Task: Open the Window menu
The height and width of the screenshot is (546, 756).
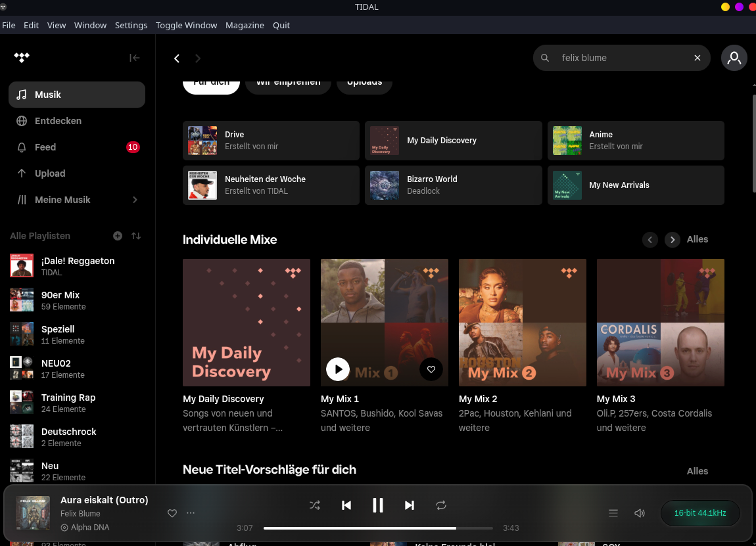Action: (90, 25)
